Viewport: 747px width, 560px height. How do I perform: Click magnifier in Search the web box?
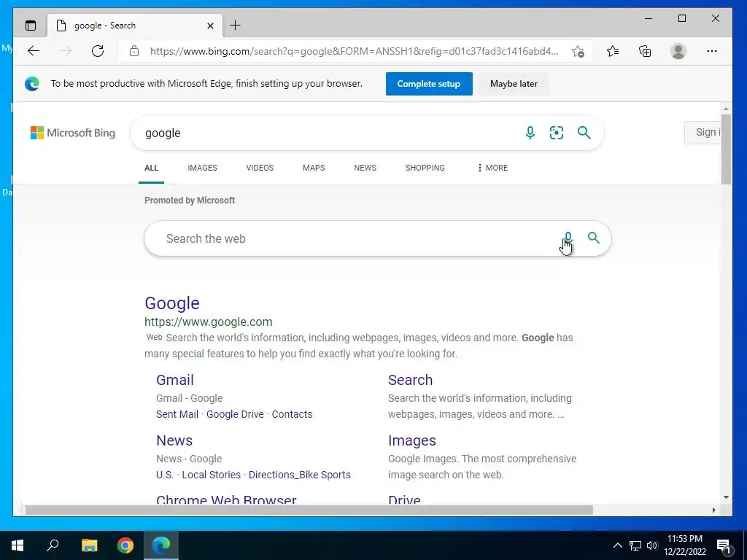point(594,238)
